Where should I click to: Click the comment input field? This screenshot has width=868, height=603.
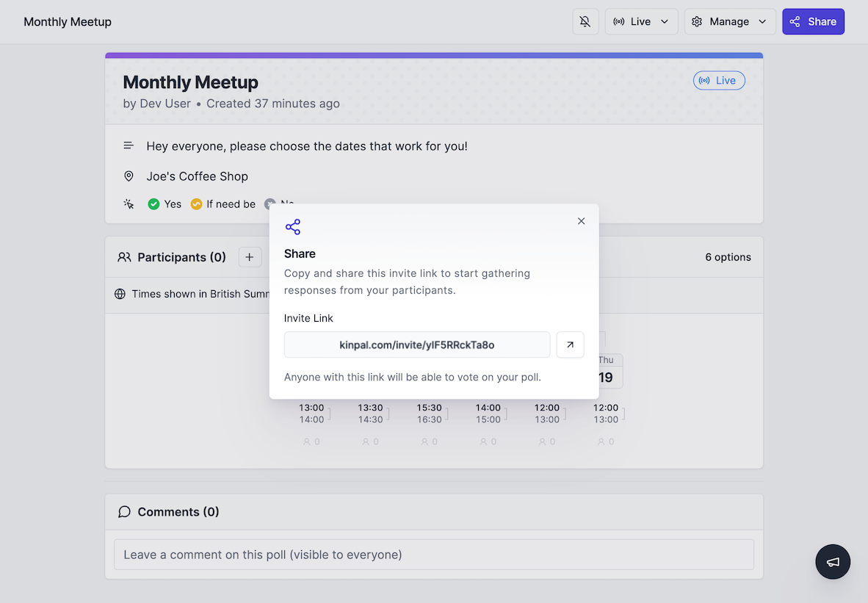coord(433,555)
